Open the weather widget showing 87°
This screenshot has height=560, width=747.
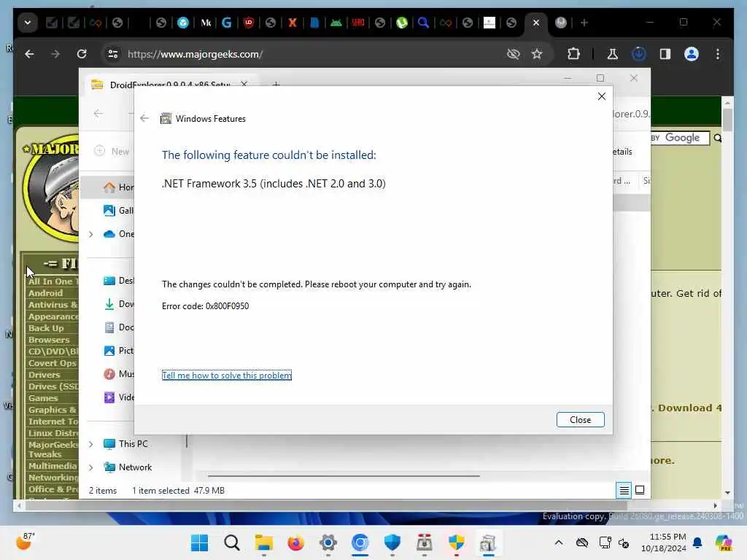tap(24, 542)
